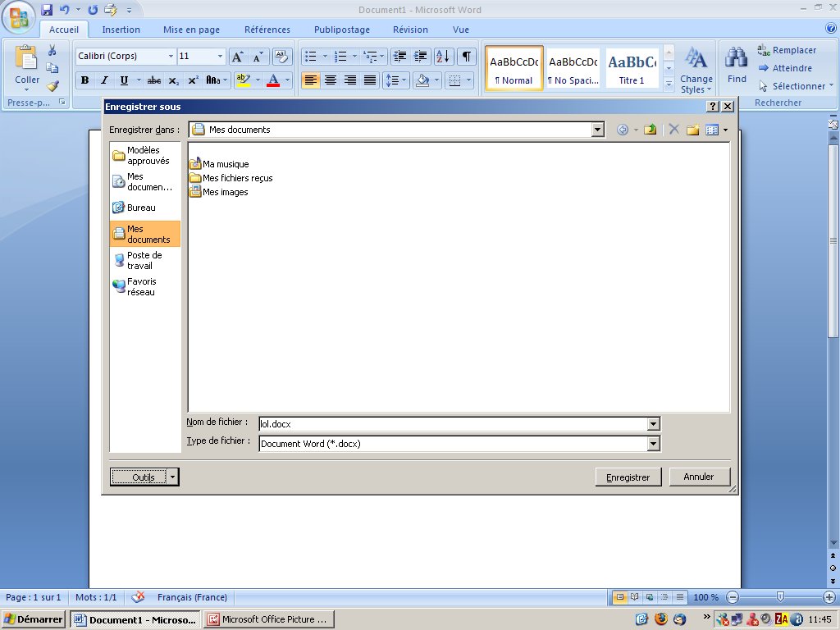This screenshot has width=840, height=630.
Task: Click the Redo icon in quick access toolbar
Action: coord(93,10)
